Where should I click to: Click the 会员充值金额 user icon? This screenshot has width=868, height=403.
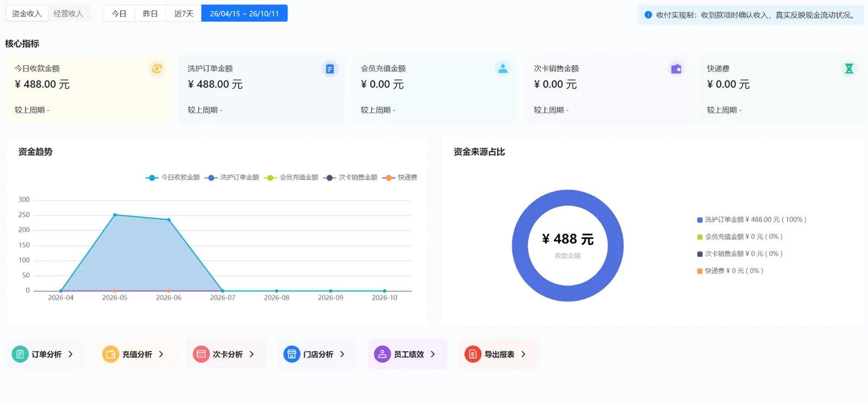(503, 68)
